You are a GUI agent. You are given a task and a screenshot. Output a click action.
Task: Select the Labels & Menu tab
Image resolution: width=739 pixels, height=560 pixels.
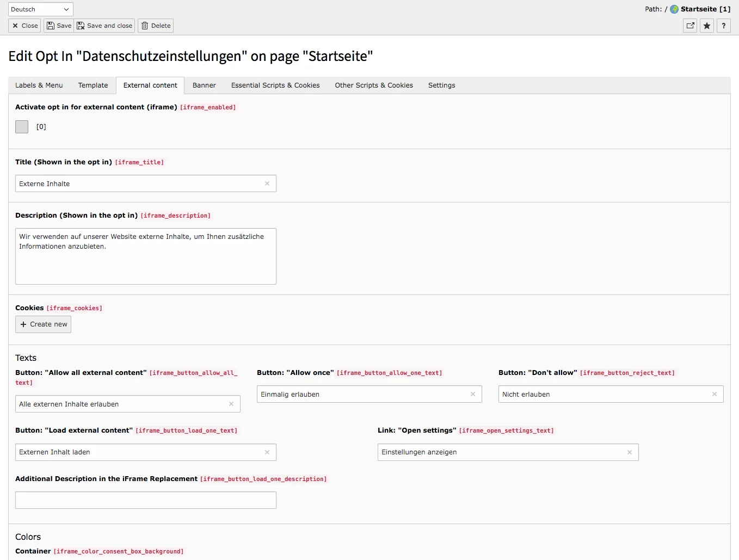coord(39,85)
